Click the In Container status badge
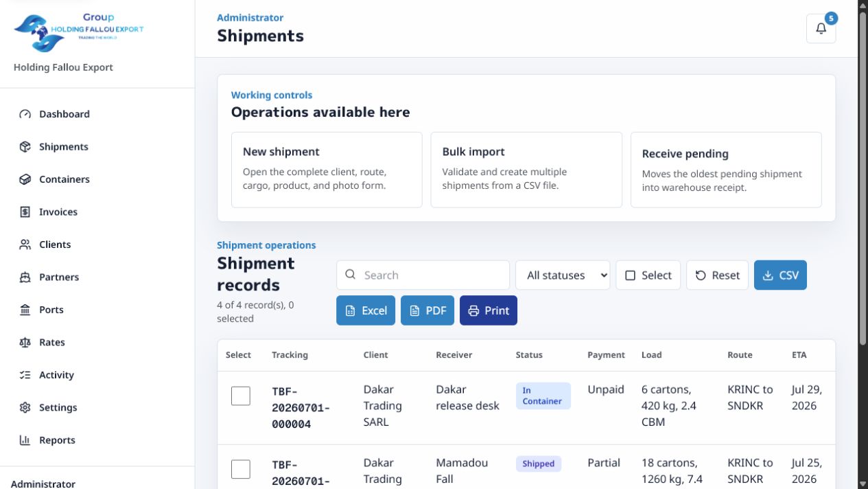 pos(543,396)
